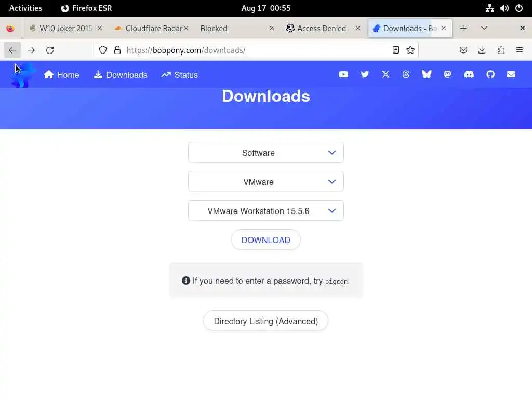Open the Firefox ESR app menu in top bar

click(86, 8)
